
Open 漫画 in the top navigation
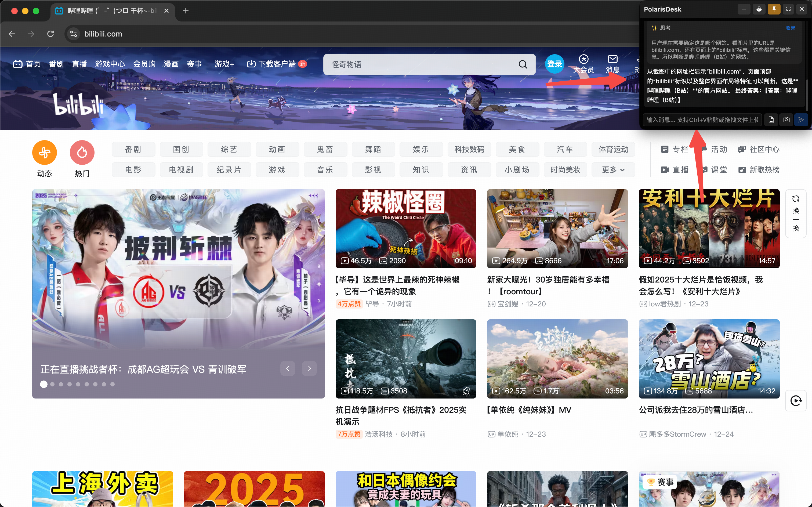(x=171, y=64)
